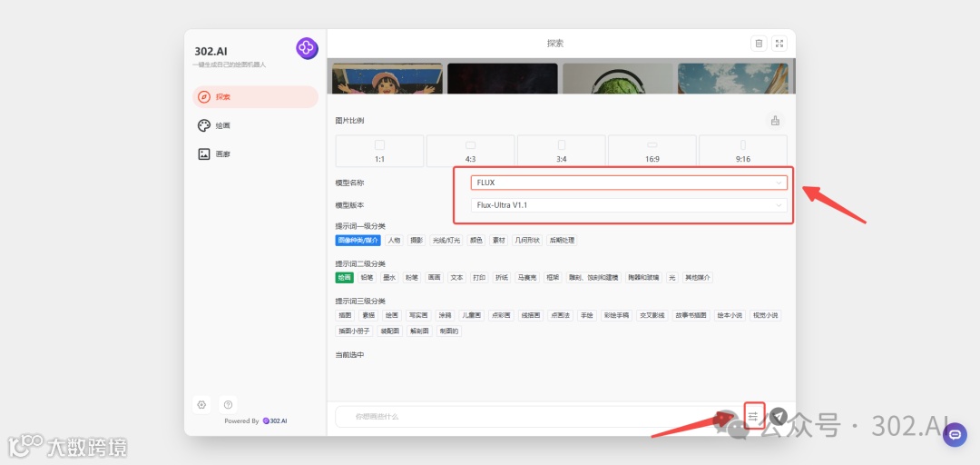Choose the 1:1 aspect ratio
This screenshot has height=465, width=980.
point(380,151)
